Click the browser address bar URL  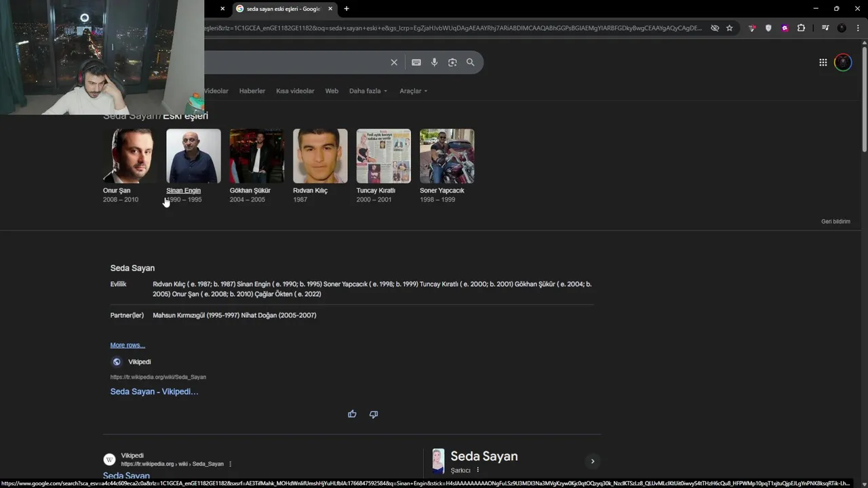[453, 28]
